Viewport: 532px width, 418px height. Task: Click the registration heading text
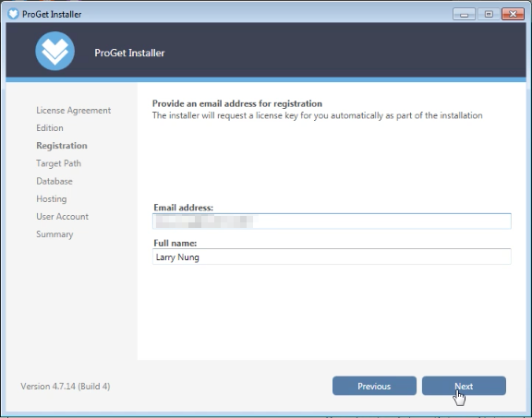tap(237, 103)
